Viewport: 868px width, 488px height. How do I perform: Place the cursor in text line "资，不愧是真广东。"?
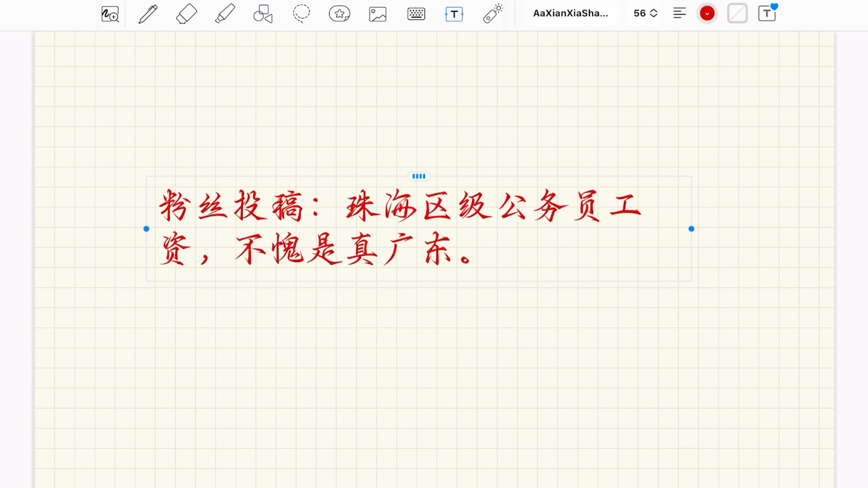(x=316, y=249)
